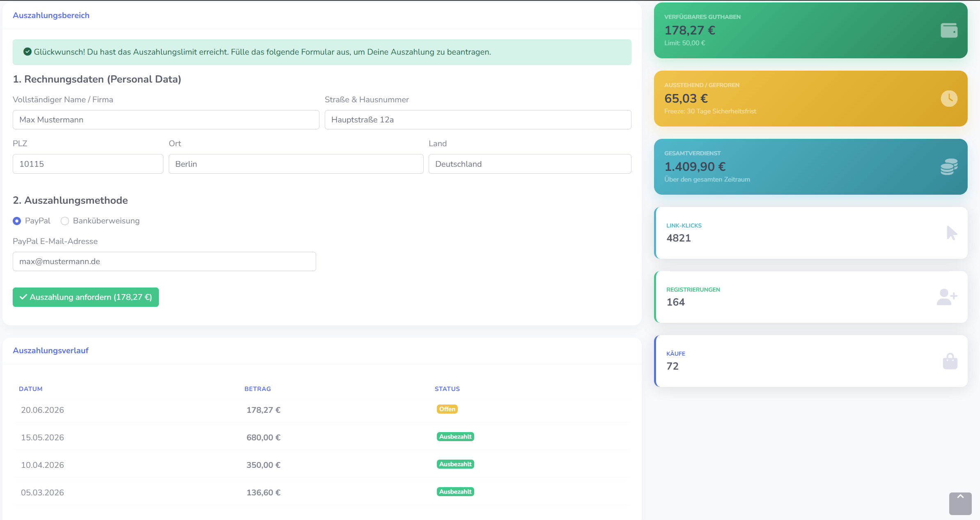Click the PayPal E-Mail-Adresse input
The width and height of the screenshot is (980, 520).
pyautogui.click(x=164, y=261)
